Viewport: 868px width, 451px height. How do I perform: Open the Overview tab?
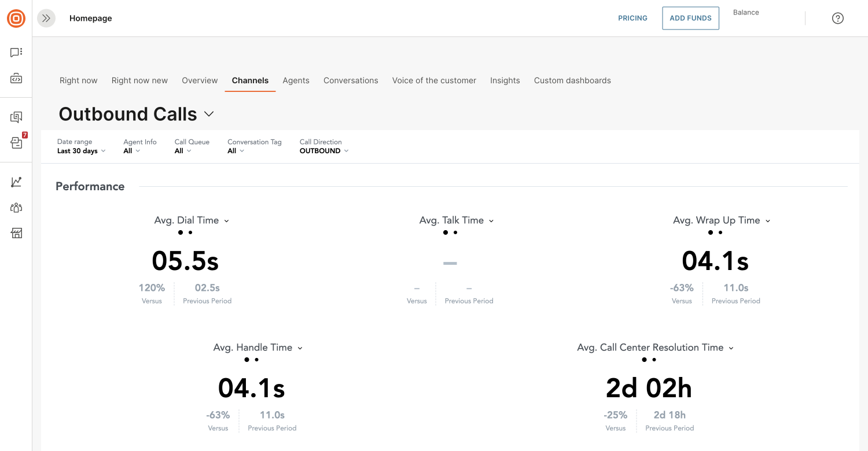tap(200, 80)
